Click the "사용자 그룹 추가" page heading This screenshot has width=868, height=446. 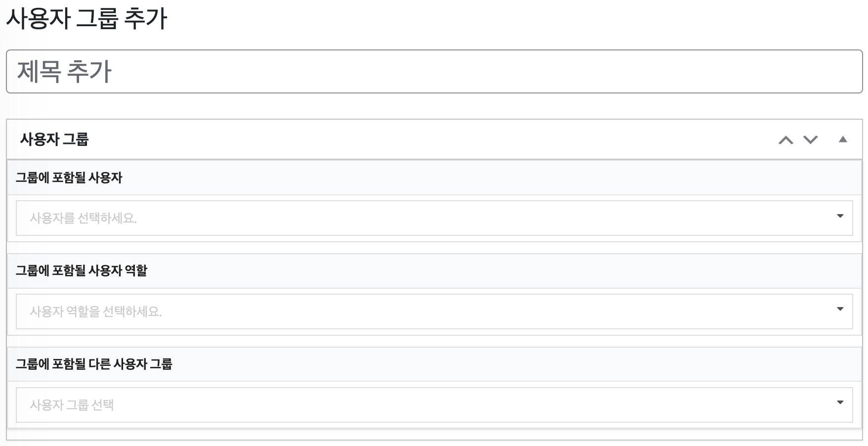(x=87, y=19)
